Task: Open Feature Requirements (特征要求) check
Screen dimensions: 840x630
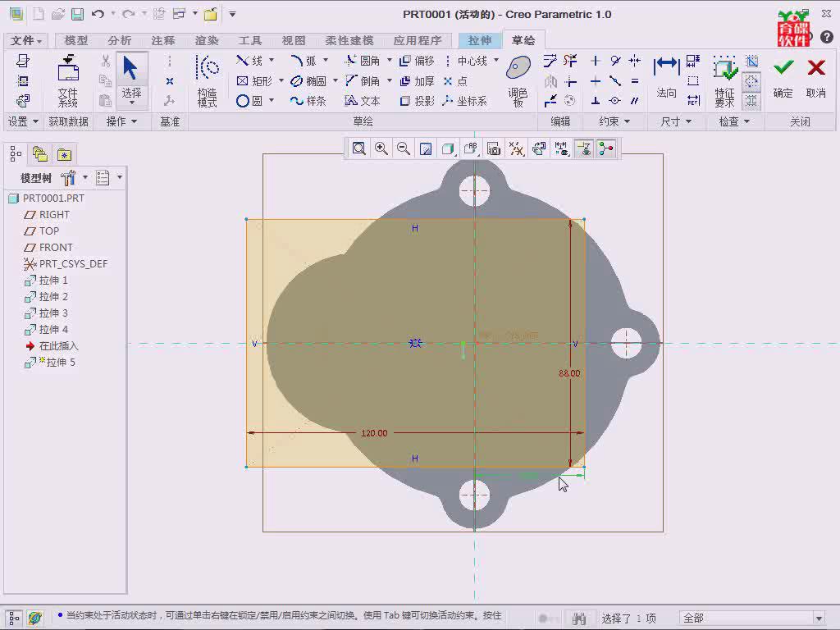Action: point(724,81)
